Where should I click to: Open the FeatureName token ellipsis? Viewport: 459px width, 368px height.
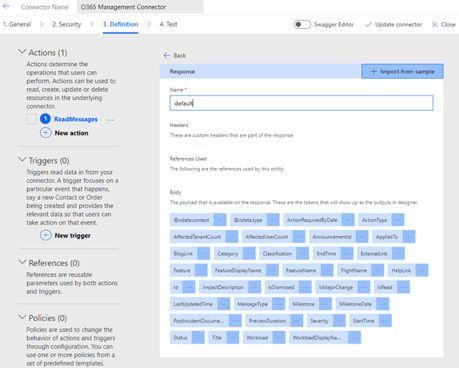point(327,270)
